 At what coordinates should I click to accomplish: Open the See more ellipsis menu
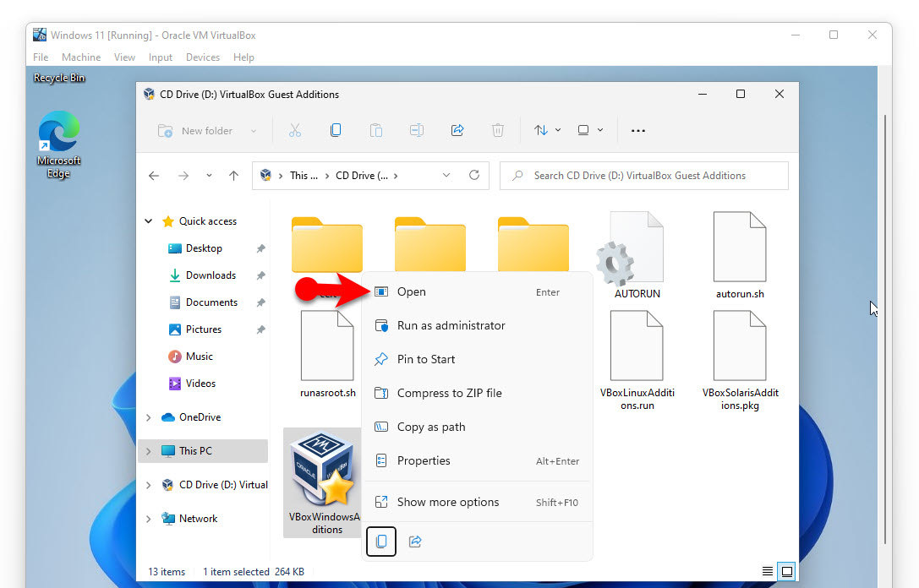(638, 130)
